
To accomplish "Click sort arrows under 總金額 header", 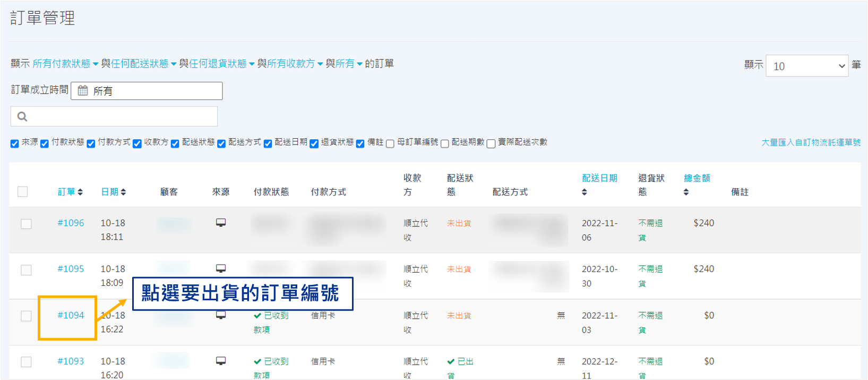I will pos(686,192).
